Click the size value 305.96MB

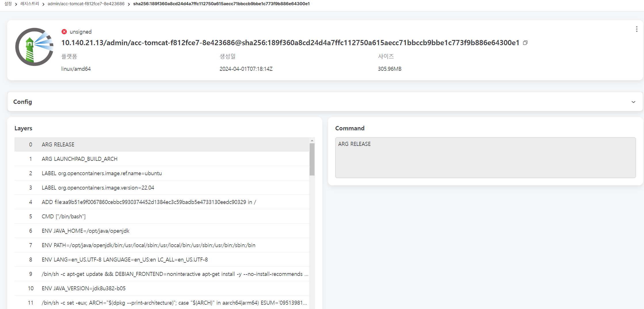(390, 69)
